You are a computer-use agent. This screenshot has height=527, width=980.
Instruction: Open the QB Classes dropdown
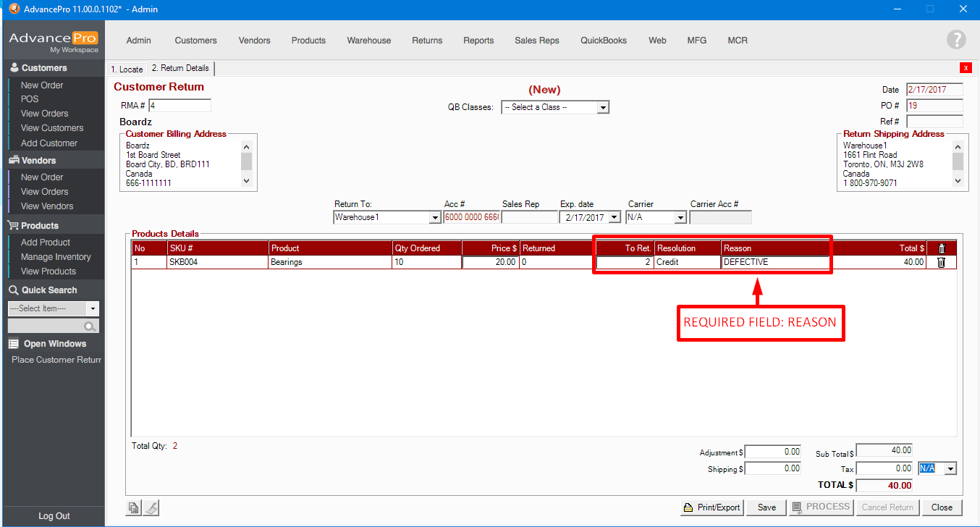pyautogui.click(x=603, y=107)
